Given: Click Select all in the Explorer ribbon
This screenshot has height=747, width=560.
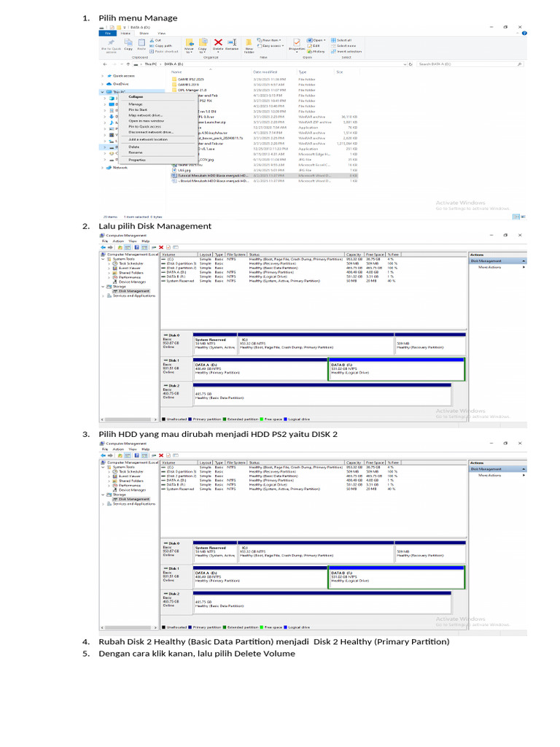Looking at the screenshot, I should point(343,40).
